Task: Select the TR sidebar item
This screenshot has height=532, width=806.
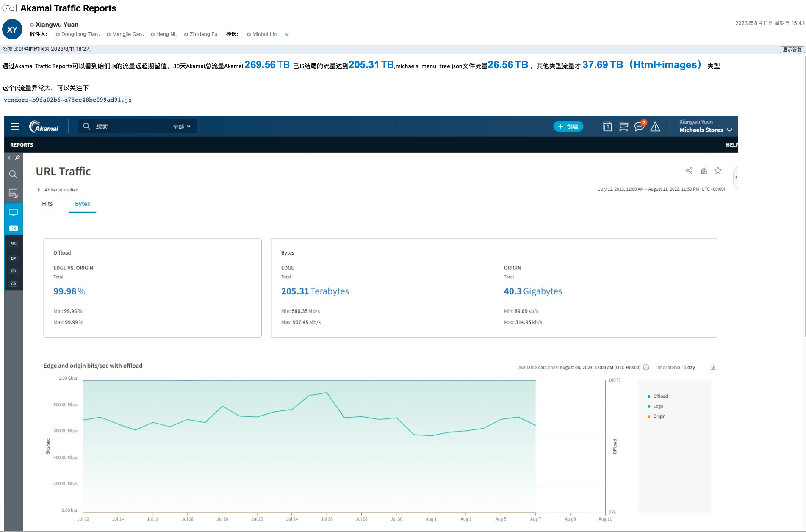Action: 14,228
